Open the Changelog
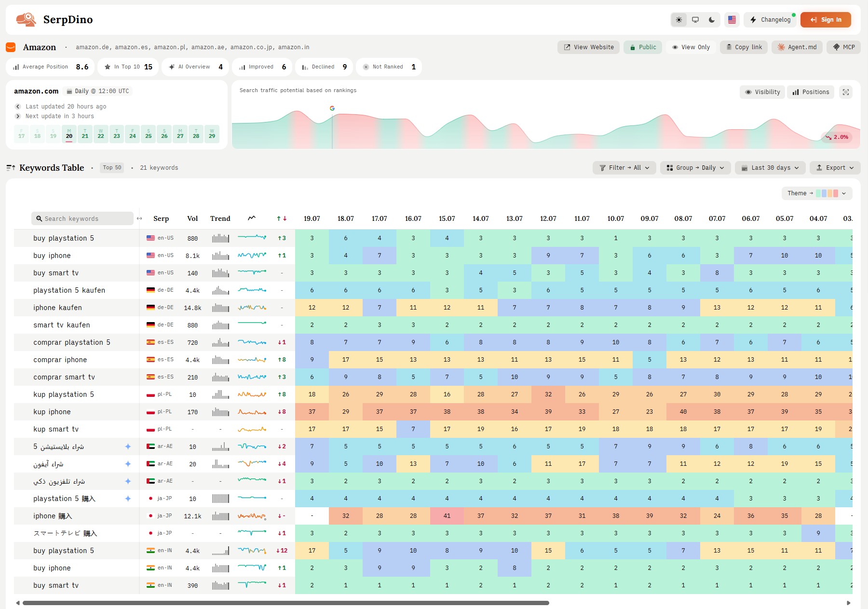Image resolution: width=868 pixels, height=609 pixels. coord(770,20)
